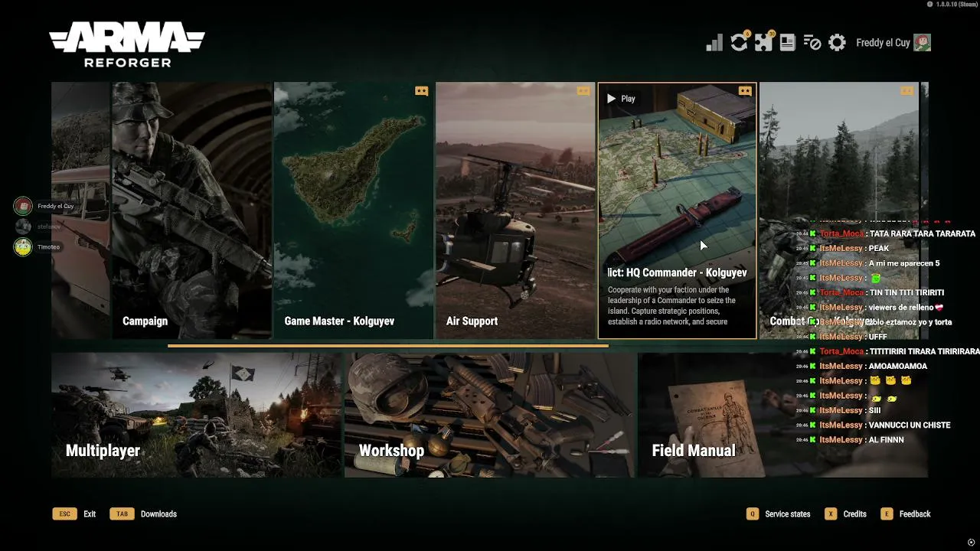This screenshot has height=551, width=980.
Task: Open the puzzle-piece mods icon
Action: point(763,42)
